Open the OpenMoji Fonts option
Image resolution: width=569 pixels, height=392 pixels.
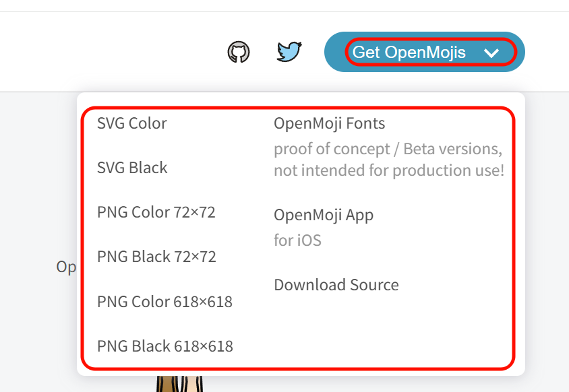(x=329, y=123)
